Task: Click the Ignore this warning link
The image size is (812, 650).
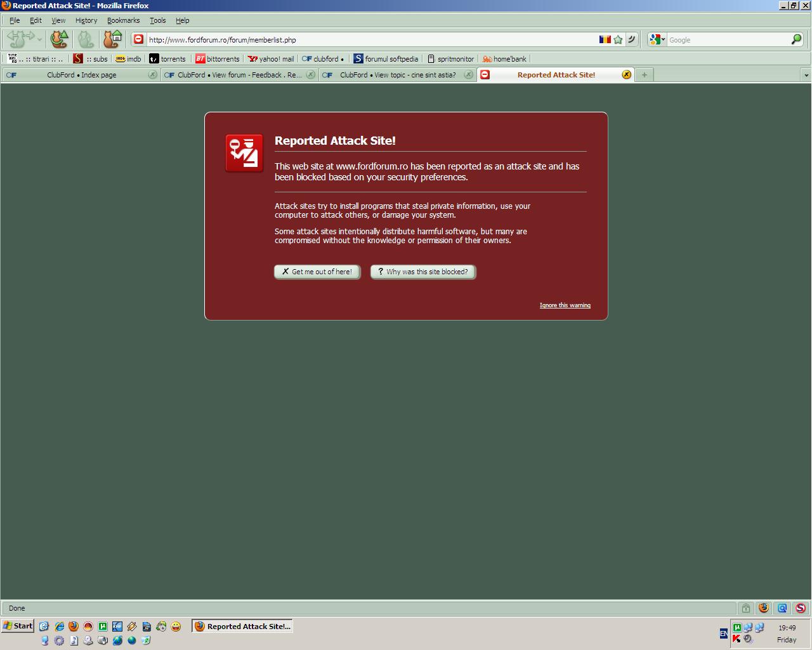Action: click(x=565, y=305)
